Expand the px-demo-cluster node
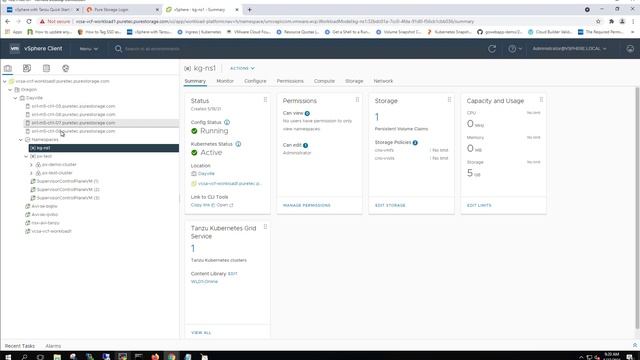Image resolution: width=640 pixels, height=360 pixels. [x=31, y=164]
